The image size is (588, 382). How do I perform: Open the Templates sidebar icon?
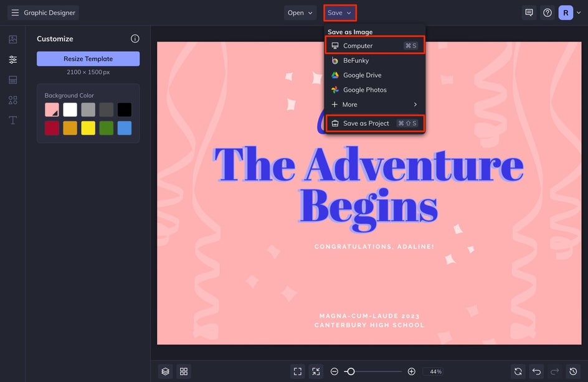pyautogui.click(x=12, y=80)
